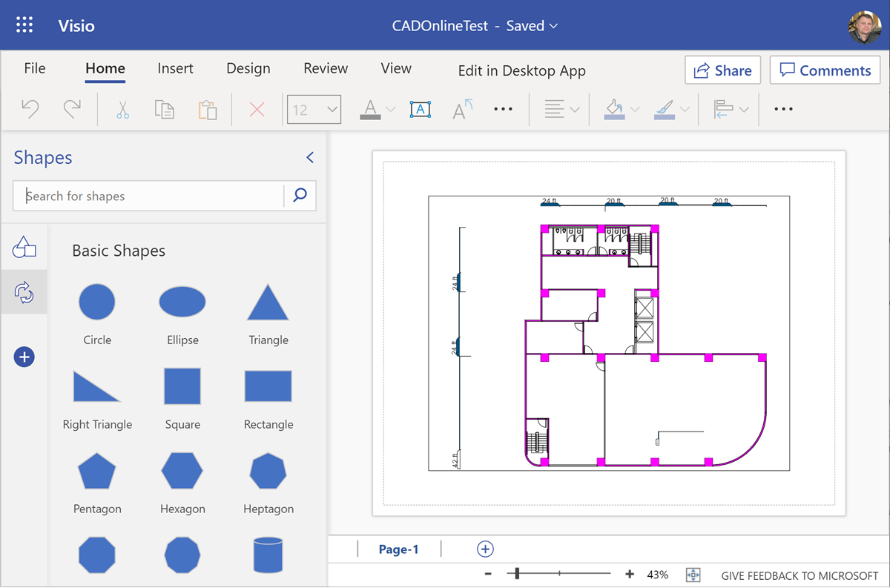Select the Text Box tool icon

pos(421,109)
